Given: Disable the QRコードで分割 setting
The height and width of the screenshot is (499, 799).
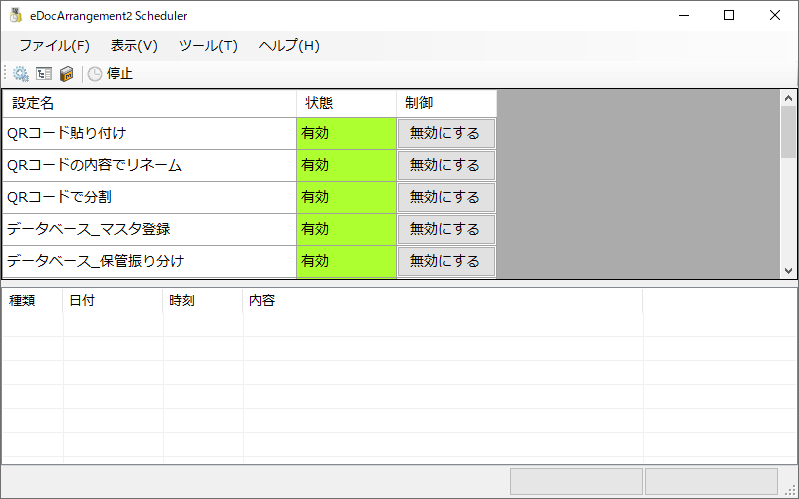Looking at the screenshot, I should click(445, 197).
